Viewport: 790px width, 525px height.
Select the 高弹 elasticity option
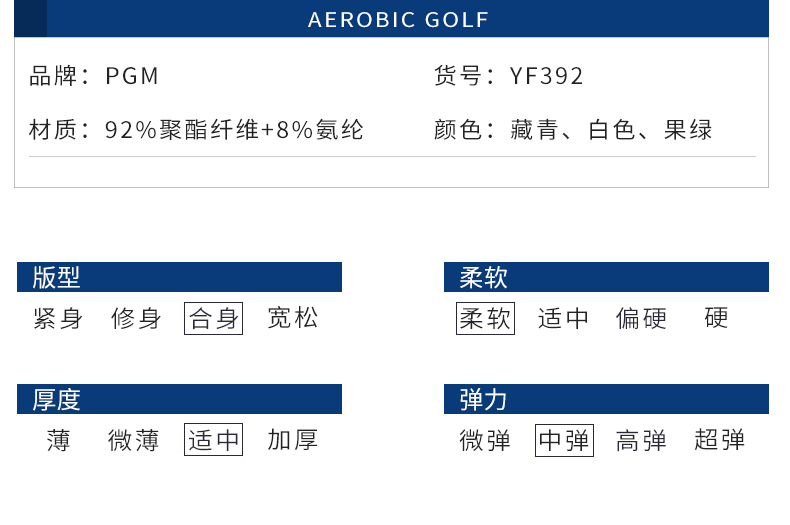click(641, 440)
